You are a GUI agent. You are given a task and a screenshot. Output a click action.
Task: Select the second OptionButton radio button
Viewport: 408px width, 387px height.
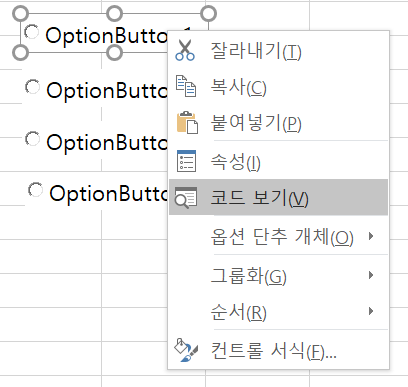(33, 87)
